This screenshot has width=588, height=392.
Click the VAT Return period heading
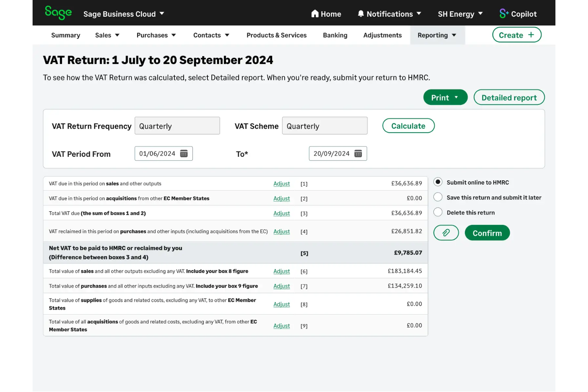click(x=158, y=60)
